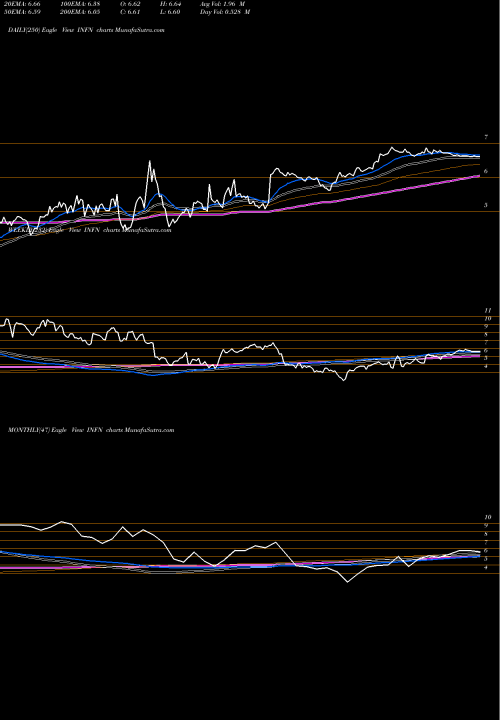
Task: Click the 100EMA reading in the header
Action: (x=78, y=4)
